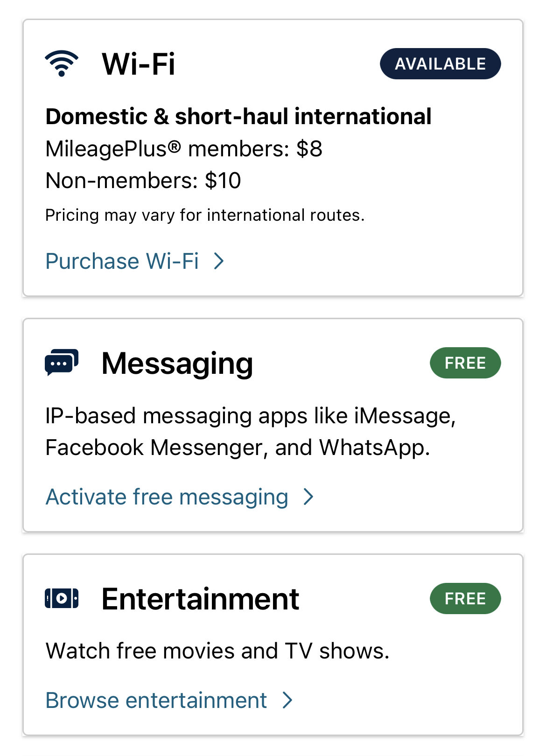Click the Messaging chat bubbles icon
The height and width of the screenshot is (756, 546).
click(62, 362)
